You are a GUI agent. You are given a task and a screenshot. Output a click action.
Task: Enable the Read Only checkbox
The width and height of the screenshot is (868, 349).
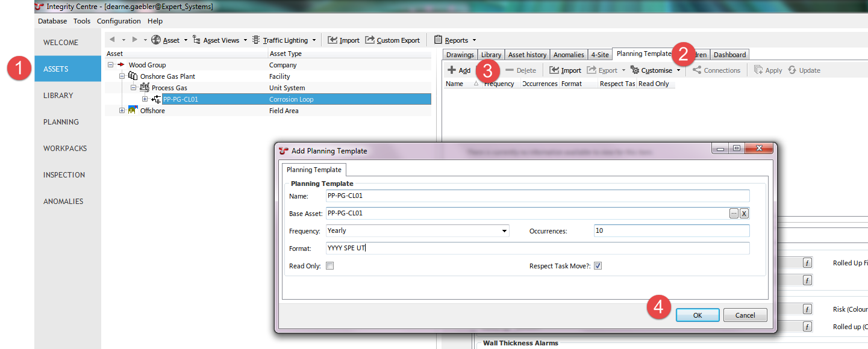[329, 266]
